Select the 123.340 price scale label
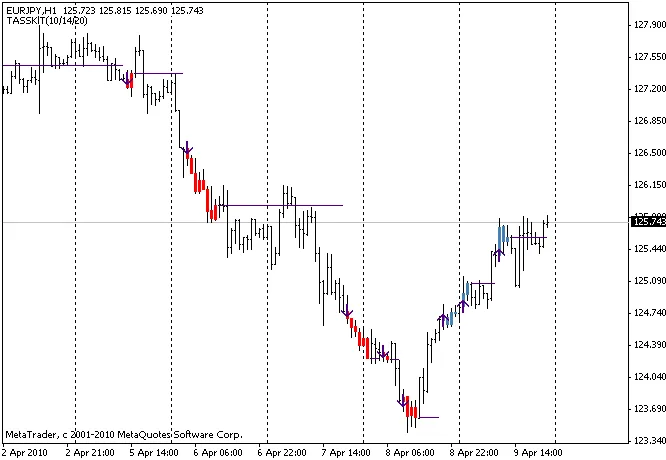Image resolution: width=666 pixels, height=460 pixels. click(650, 441)
